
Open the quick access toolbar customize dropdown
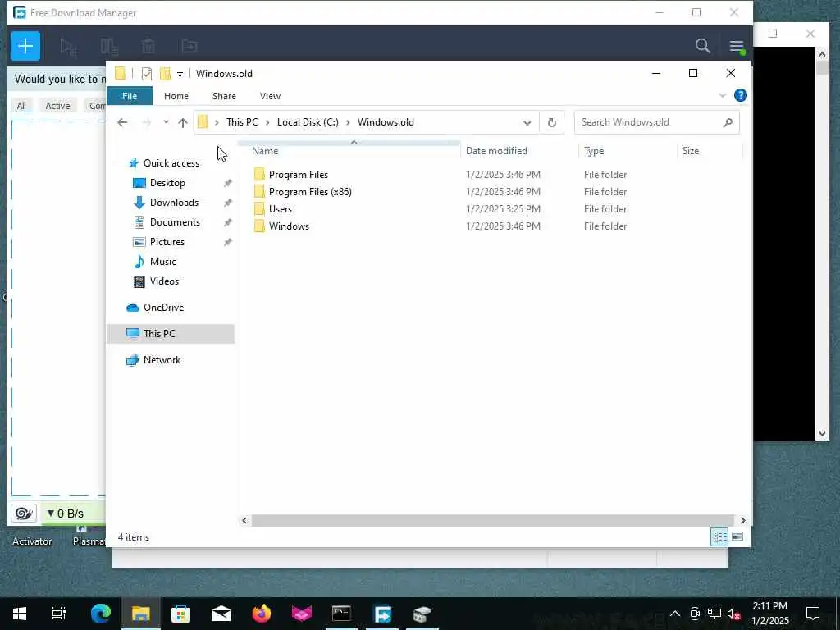click(180, 74)
